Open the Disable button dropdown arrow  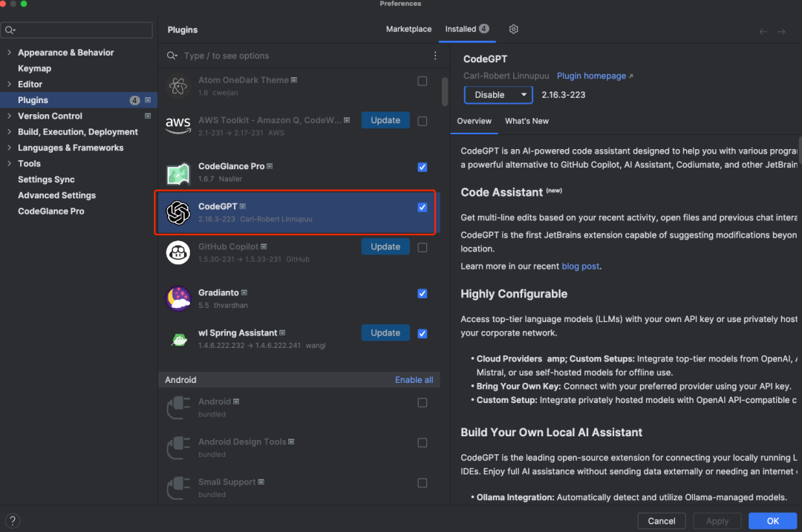524,94
